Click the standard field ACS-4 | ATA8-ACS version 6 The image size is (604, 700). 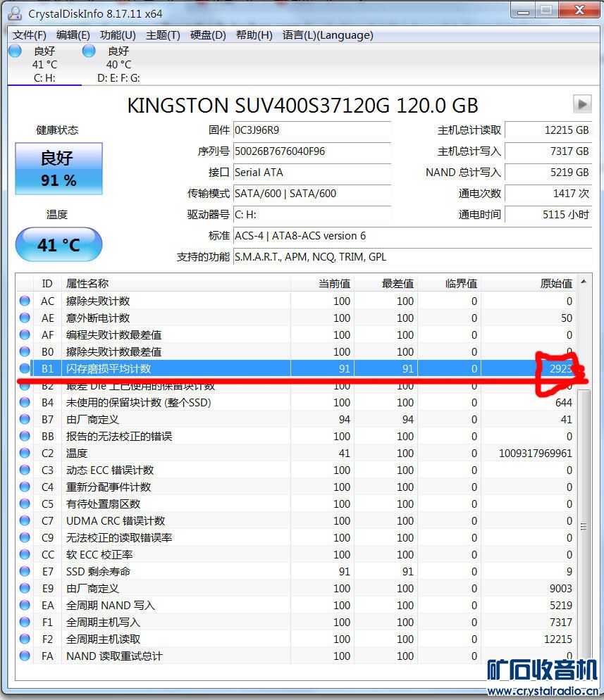[x=412, y=236]
